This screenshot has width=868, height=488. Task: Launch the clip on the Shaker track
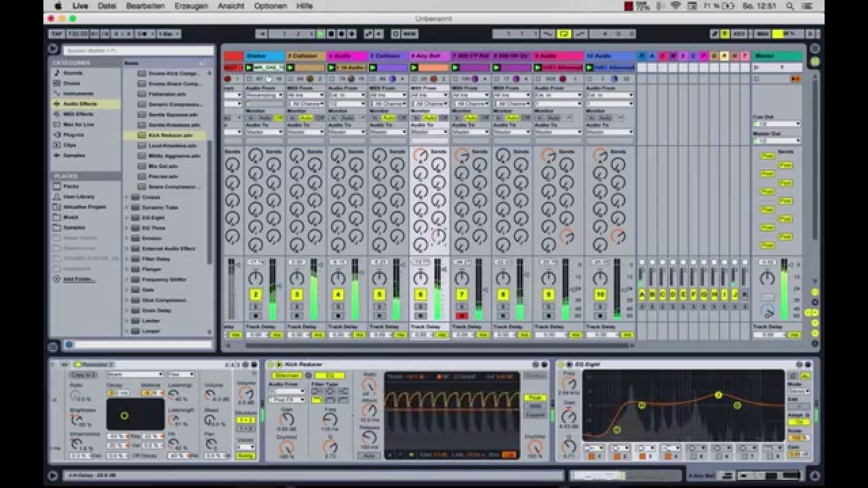point(249,68)
